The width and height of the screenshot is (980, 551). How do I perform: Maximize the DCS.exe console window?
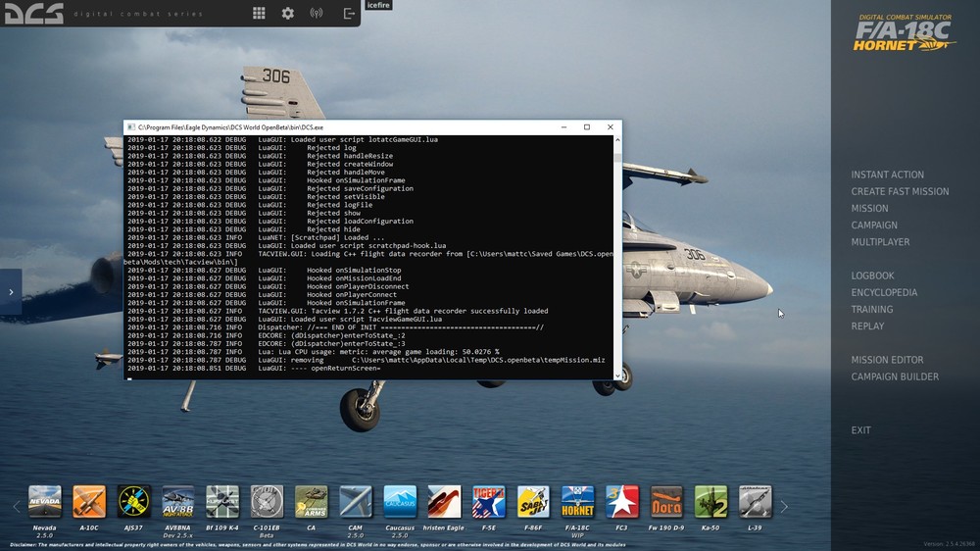click(x=586, y=127)
